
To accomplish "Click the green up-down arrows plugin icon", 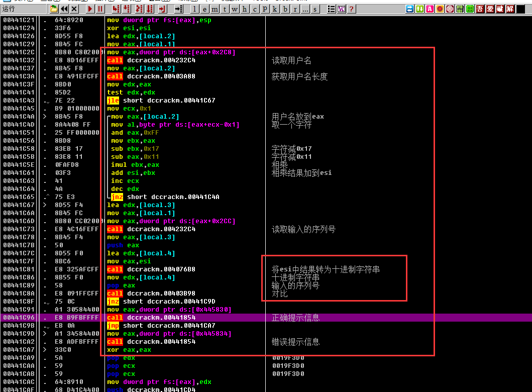I will (419, 9).
